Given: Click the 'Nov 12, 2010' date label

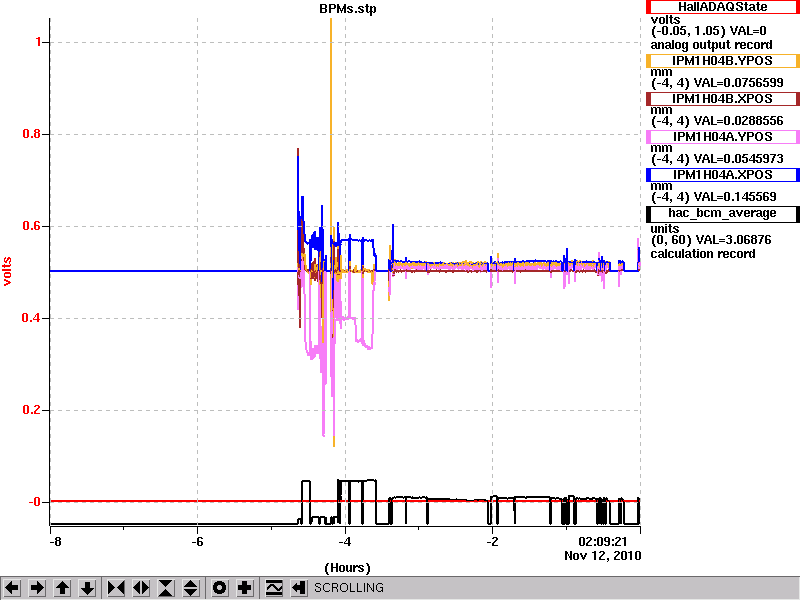Looking at the screenshot, I should coord(603,556).
